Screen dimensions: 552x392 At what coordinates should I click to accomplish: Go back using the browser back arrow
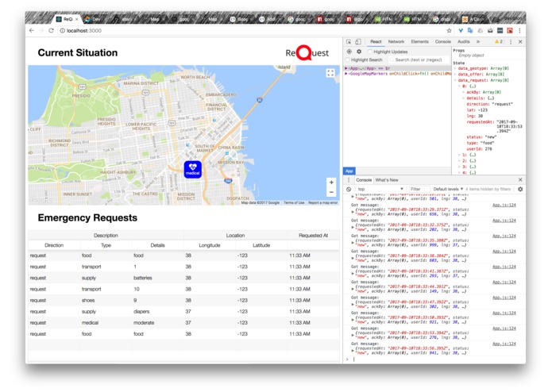click(32, 31)
